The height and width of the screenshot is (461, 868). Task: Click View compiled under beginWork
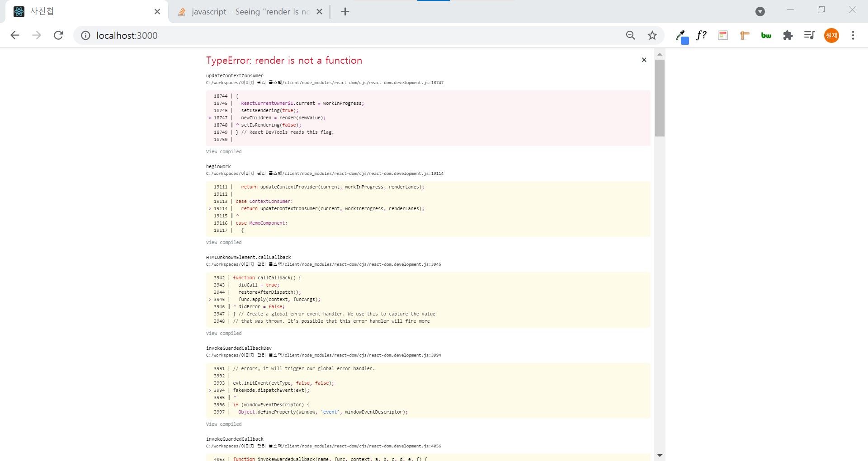224,243
